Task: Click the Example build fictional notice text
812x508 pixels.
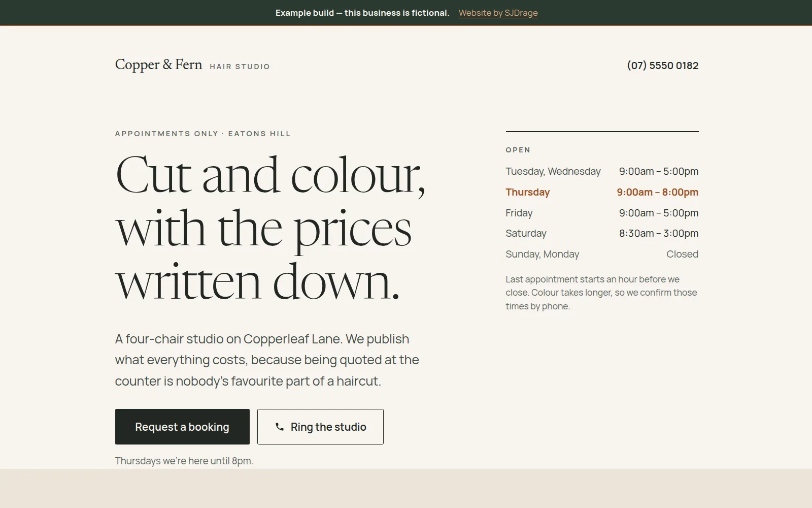Action: pos(362,13)
